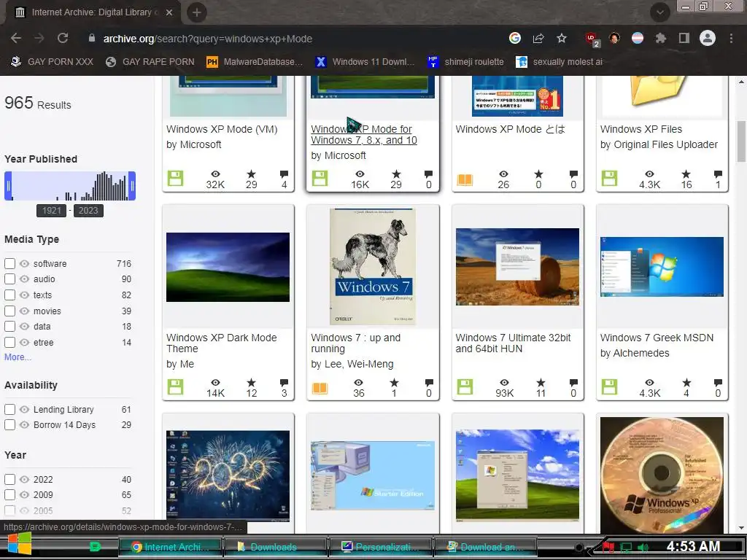Open the Windows Start button
Image resolution: width=747 pixels, height=560 pixels.
pyautogui.click(x=19, y=545)
